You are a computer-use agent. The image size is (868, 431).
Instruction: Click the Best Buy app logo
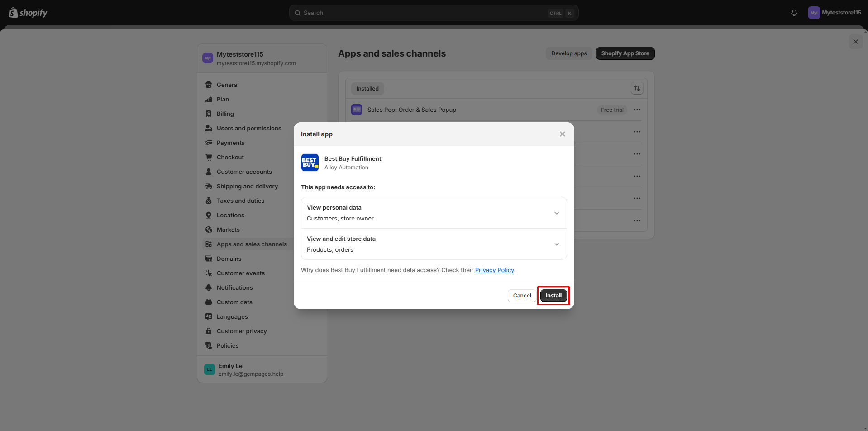coord(310,163)
